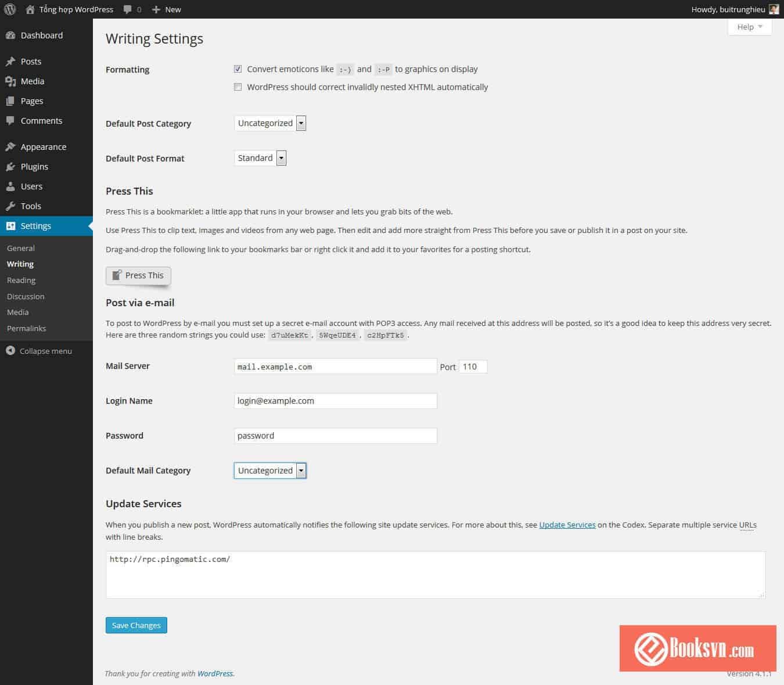Select Writing settings submenu
The image size is (784, 685).
tap(20, 264)
